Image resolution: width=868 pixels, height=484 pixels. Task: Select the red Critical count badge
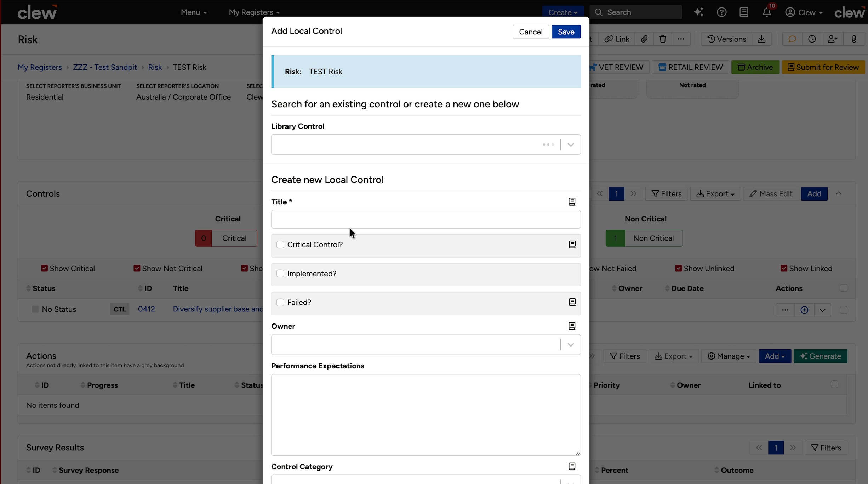(204, 238)
